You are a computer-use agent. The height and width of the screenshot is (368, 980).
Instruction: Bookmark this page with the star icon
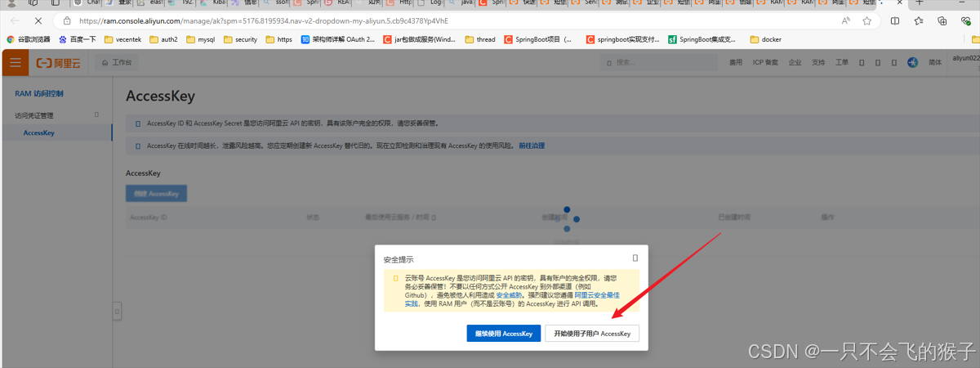[x=866, y=20]
